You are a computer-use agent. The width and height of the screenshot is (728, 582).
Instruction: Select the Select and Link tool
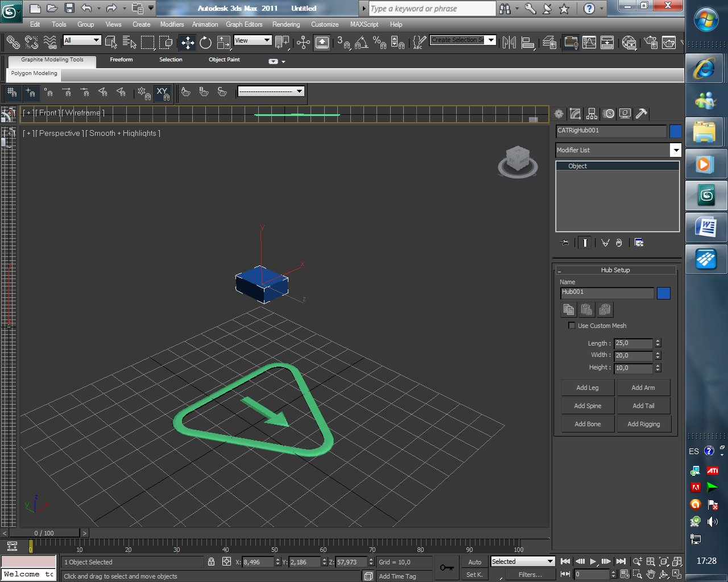[x=13, y=42]
